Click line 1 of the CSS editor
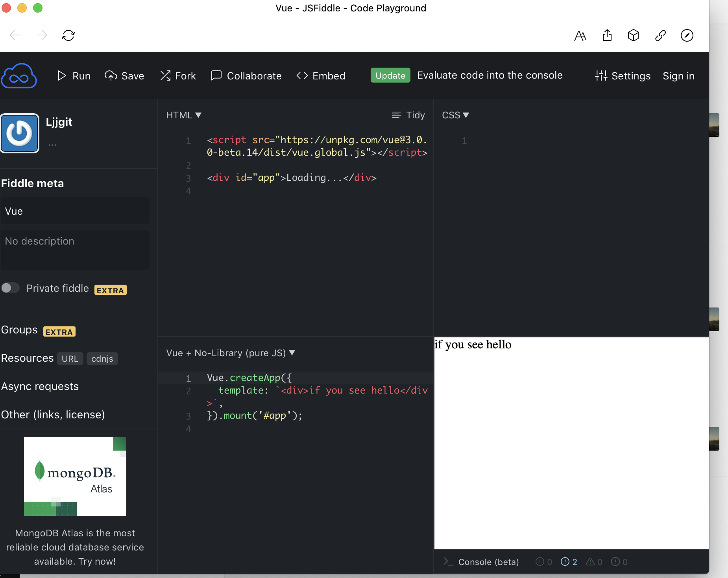728x578 pixels. (464, 141)
